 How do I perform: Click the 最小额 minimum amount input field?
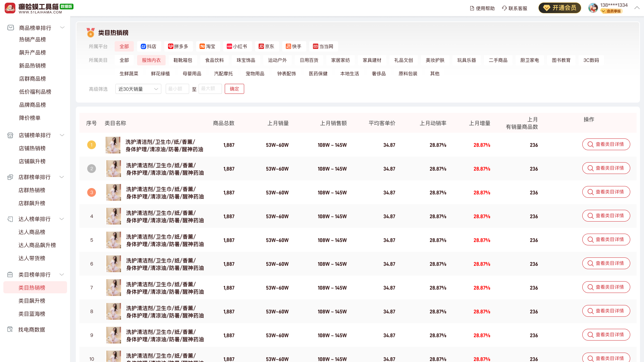[177, 89]
